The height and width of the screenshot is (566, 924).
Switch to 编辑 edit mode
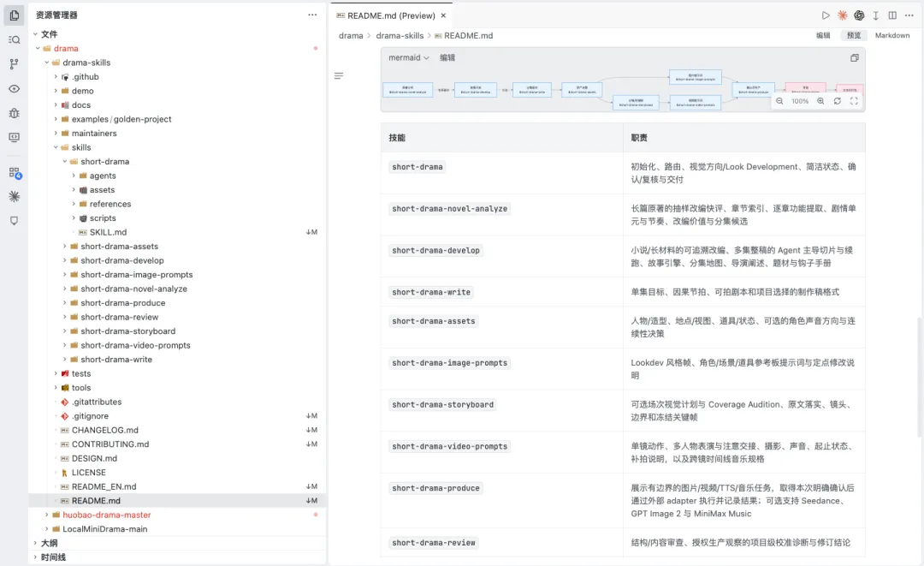[823, 35]
